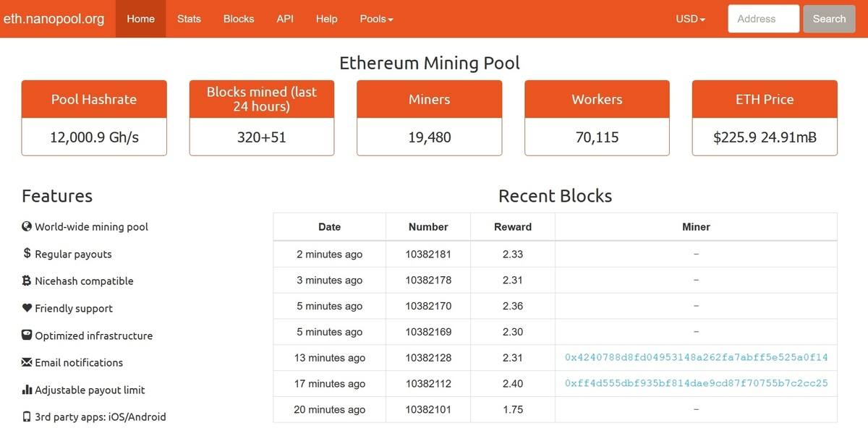The image size is (868, 441).
Task: Click the Reward column header
Action: click(513, 226)
